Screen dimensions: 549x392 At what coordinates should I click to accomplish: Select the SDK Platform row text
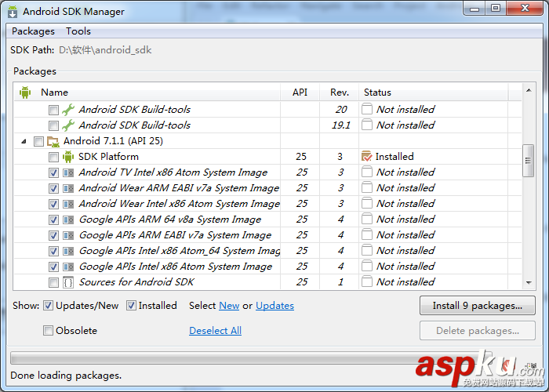(108, 157)
